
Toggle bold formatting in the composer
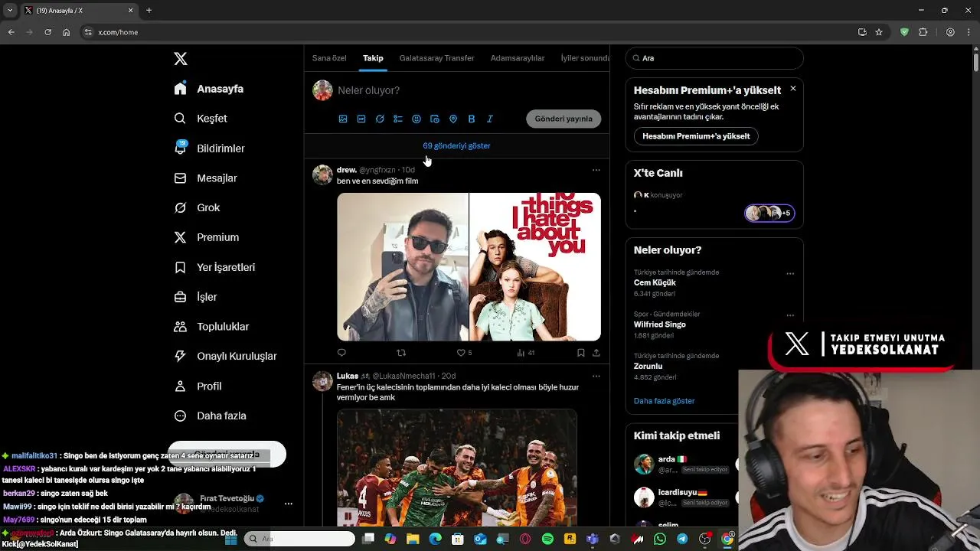point(472,119)
